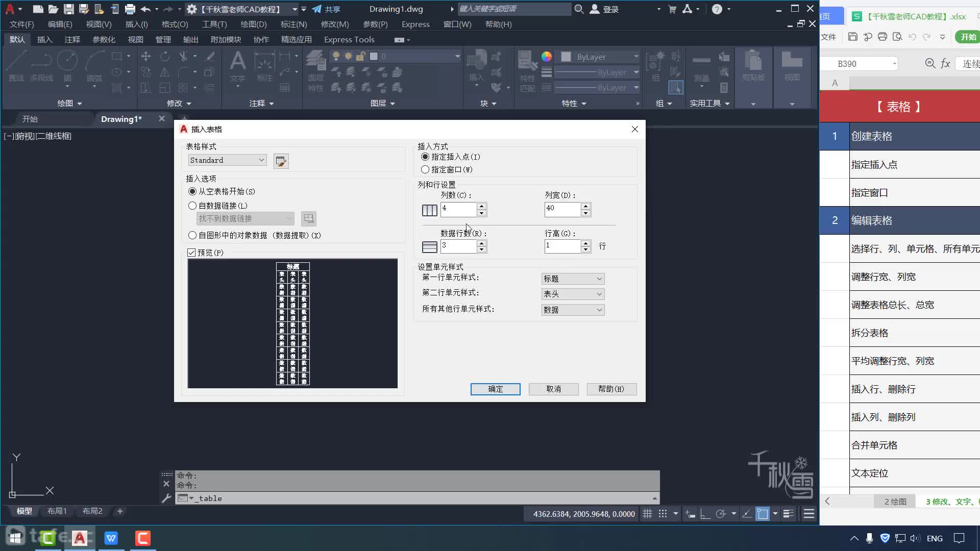Click the Plot printer icon

coord(130,9)
